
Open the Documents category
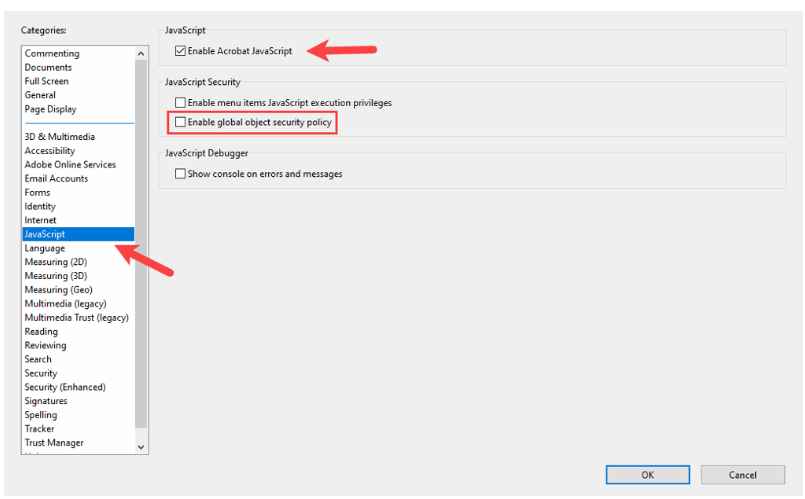(x=48, y=68)
